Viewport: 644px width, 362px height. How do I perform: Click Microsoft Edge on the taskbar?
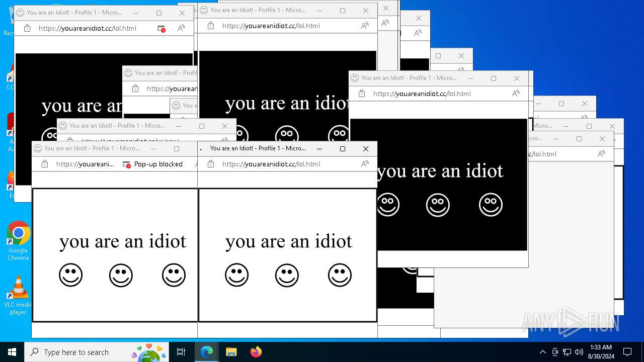207,352
